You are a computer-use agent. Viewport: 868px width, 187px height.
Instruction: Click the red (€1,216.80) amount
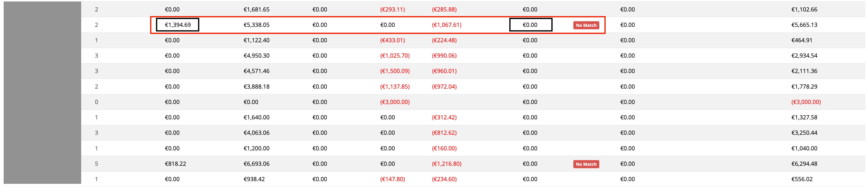[446, 164]
